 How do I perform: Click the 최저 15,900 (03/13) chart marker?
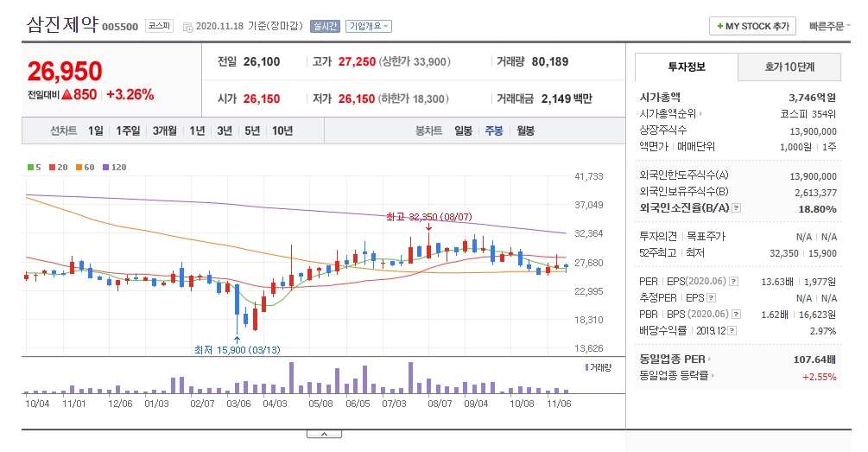point(237,350)
